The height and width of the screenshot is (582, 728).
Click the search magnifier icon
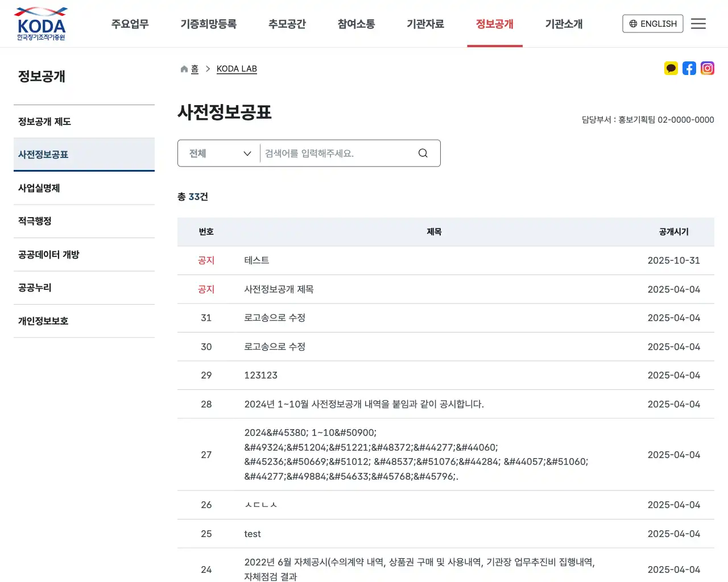point(423,153)
